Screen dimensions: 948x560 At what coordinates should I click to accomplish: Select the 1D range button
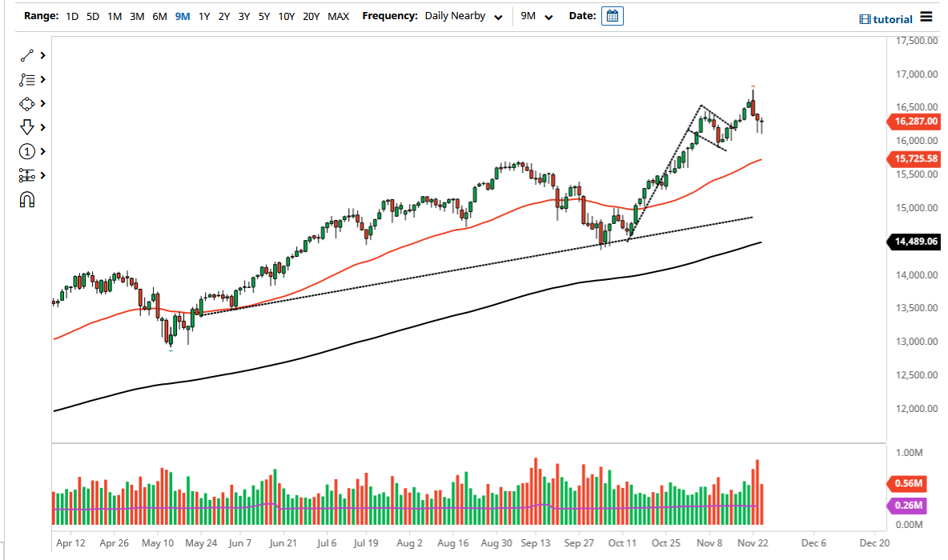[x=72, y=15]
